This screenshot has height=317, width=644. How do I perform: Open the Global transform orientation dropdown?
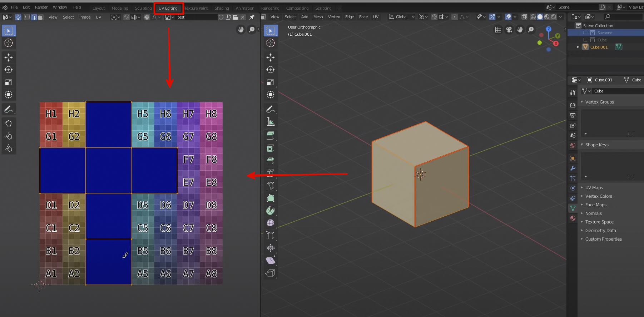click(x=402, y=17)
